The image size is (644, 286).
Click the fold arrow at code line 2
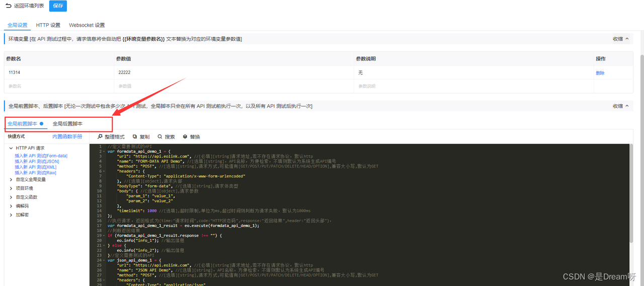click(104, 151)
